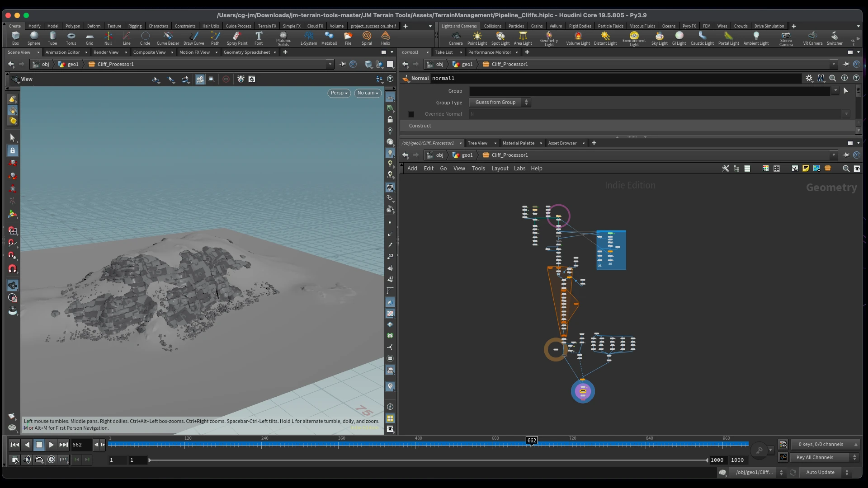The height and width of the screenshot is (488, 868).
Task: Add a sticky note in network
Action: pos(806,169)
